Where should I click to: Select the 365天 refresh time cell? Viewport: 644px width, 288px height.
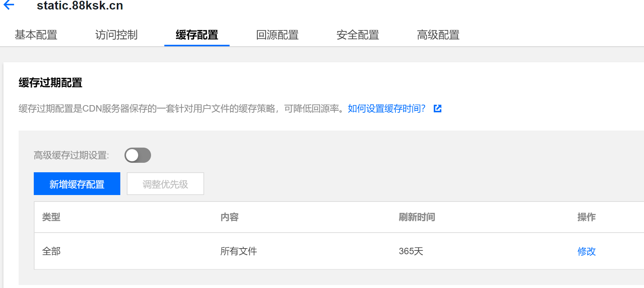pyautogui.click(x=411, y=251)
